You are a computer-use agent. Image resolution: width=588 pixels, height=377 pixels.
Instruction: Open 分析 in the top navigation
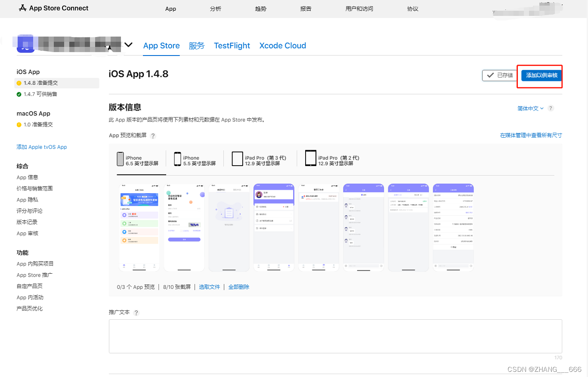216,9
